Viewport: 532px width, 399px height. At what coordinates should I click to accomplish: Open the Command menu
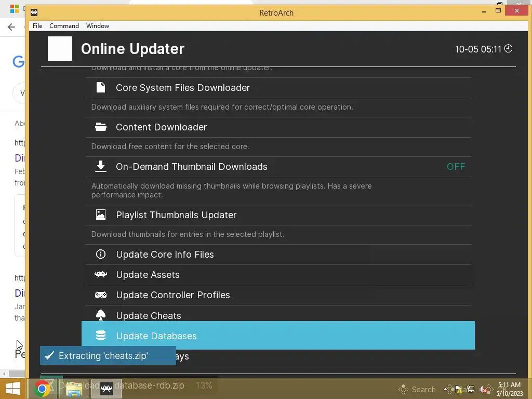[x=64, y=26]
